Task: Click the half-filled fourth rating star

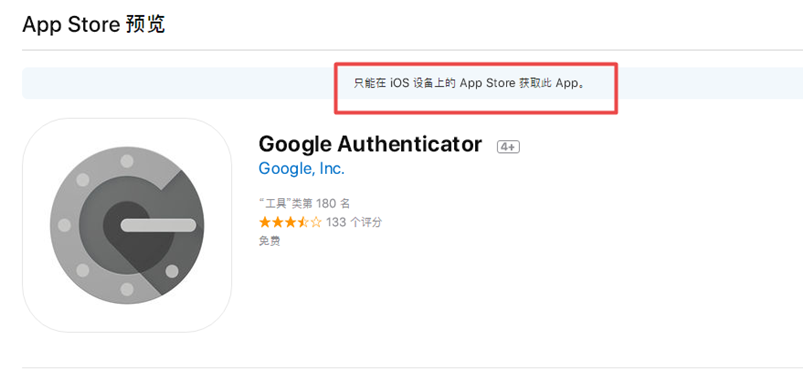Action: [x=303, y=222]
